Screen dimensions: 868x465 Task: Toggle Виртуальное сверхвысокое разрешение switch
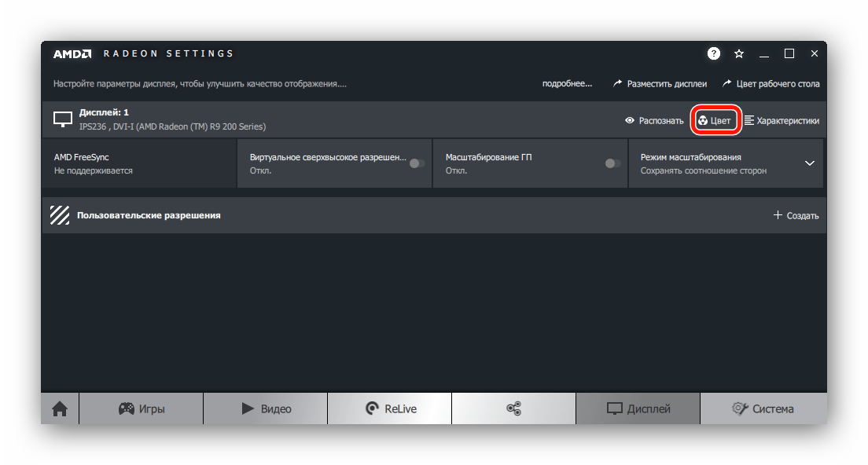pos(417,163)
